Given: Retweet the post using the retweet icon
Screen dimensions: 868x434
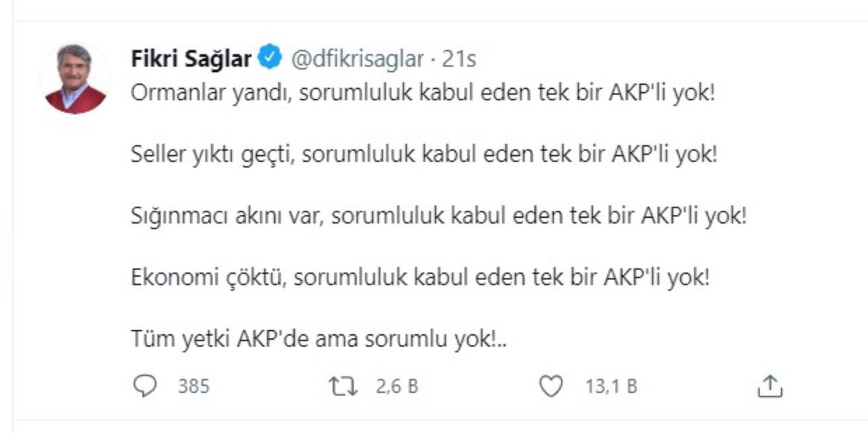Looking at the screenshot, I should [343, 387].
